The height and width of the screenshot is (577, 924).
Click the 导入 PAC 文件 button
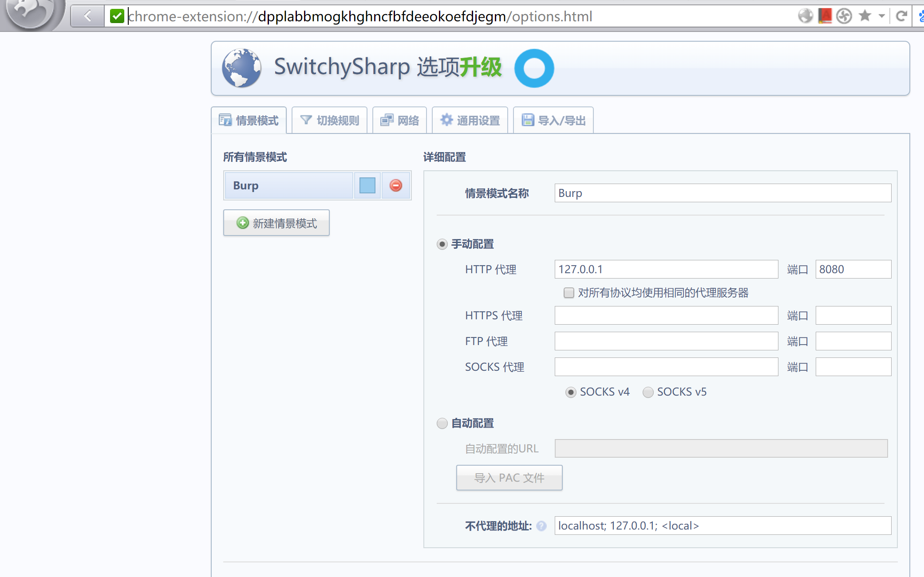click(x=509, y=478)
